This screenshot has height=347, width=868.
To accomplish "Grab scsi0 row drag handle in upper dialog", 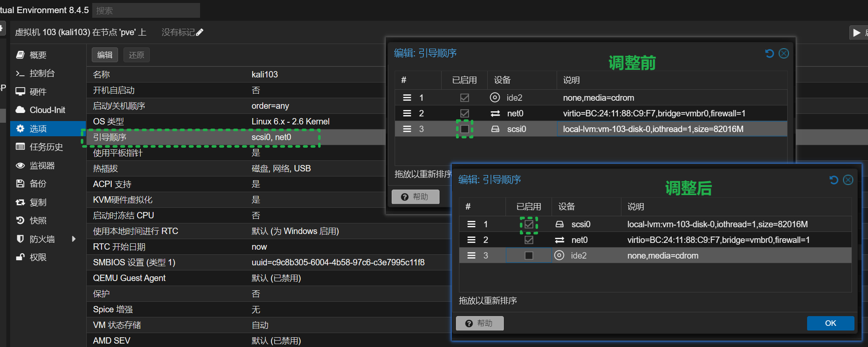I will click(407, 129).
